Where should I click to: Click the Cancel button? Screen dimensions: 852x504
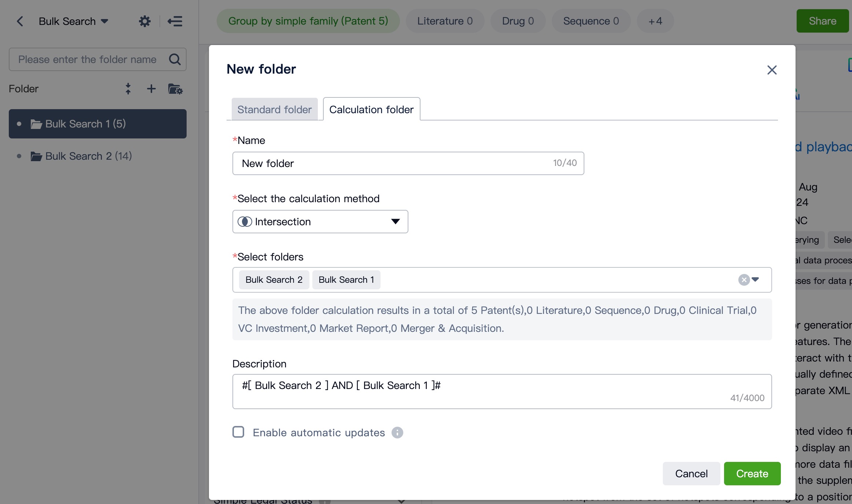pyautogui.click(x=691, y=474)
